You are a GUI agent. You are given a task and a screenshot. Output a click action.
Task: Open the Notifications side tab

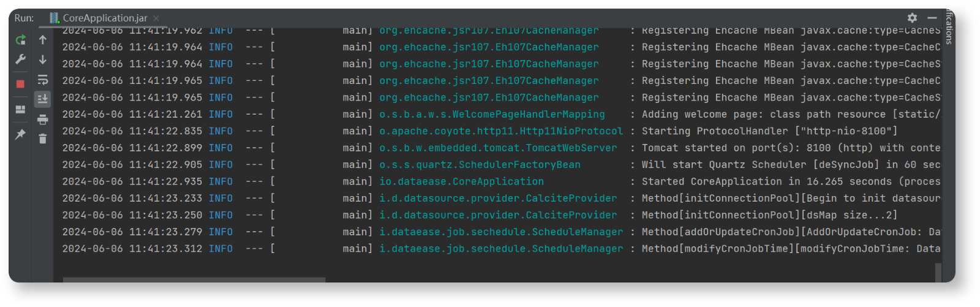(x=949, y=28)
